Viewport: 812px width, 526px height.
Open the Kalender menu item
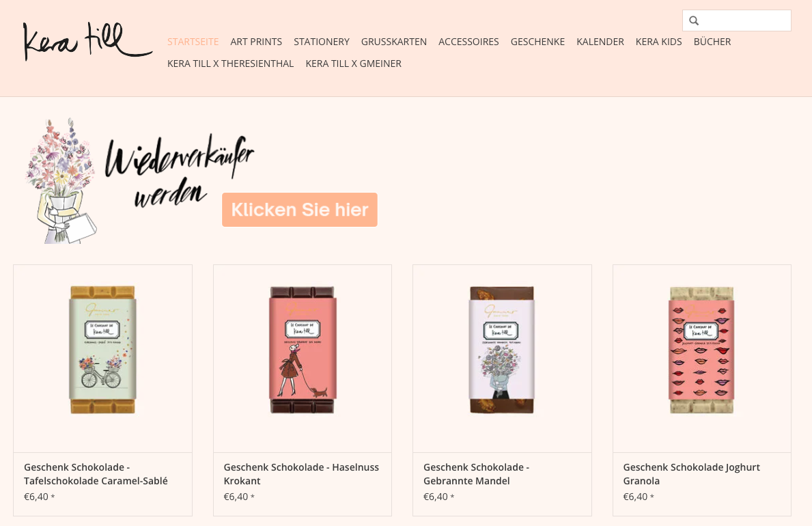[600, 42]
